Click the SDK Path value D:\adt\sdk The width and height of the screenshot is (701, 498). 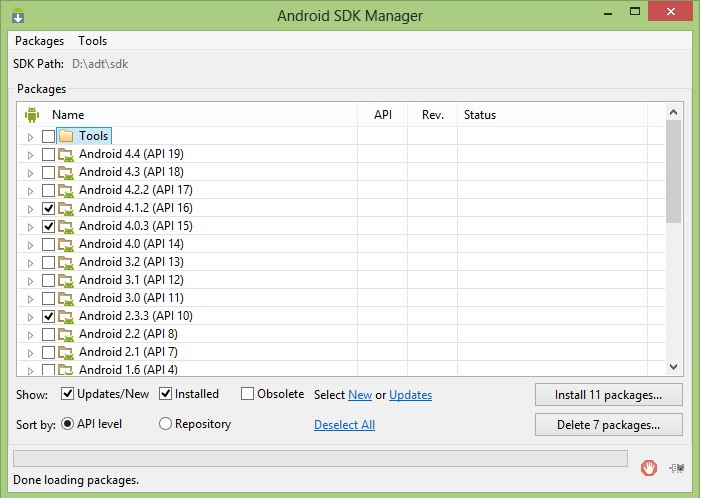pos(100,64)
